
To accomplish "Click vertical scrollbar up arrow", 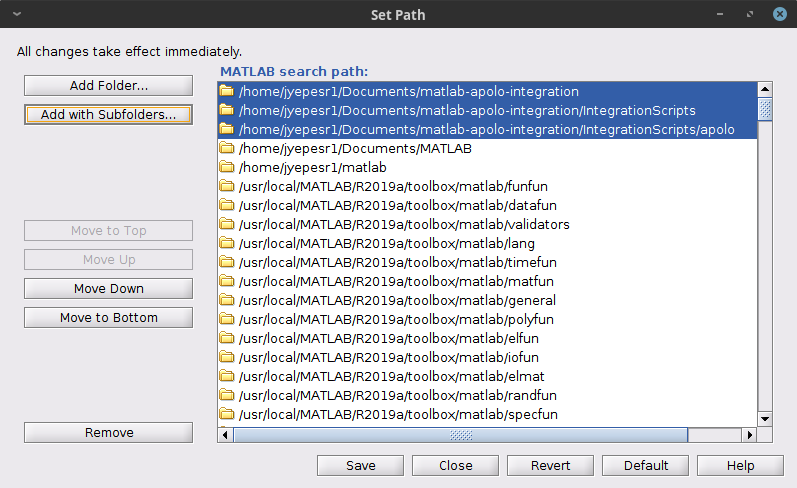I will pos(765,89).
